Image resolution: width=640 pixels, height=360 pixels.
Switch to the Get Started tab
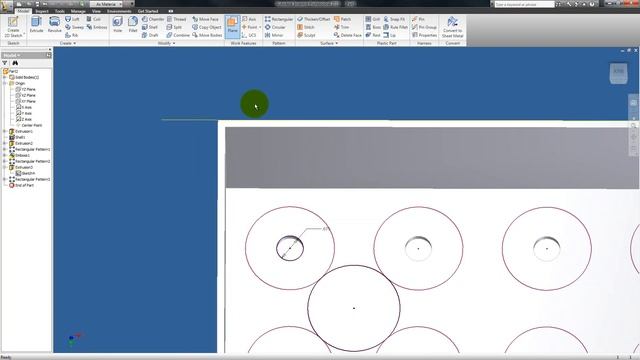tap(148, 11)
